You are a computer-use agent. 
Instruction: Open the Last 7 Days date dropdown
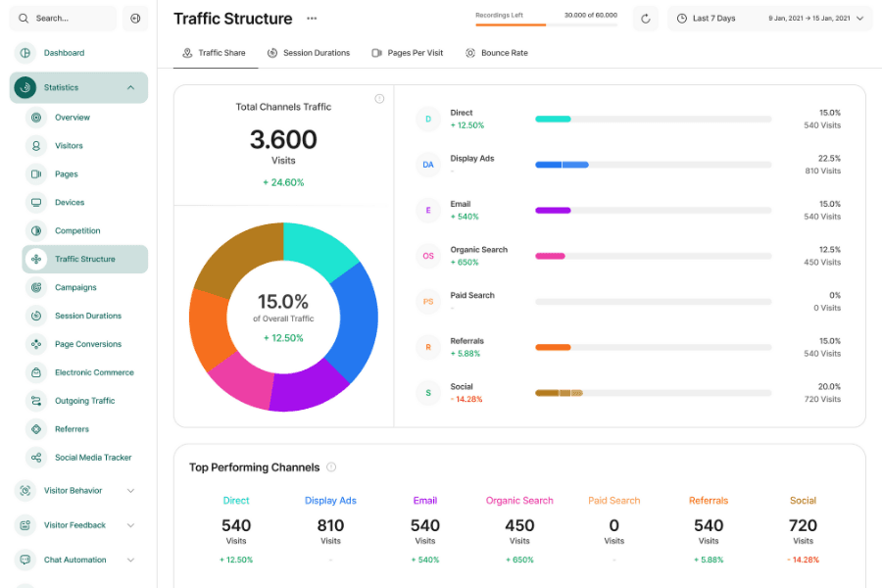point(769,19)
